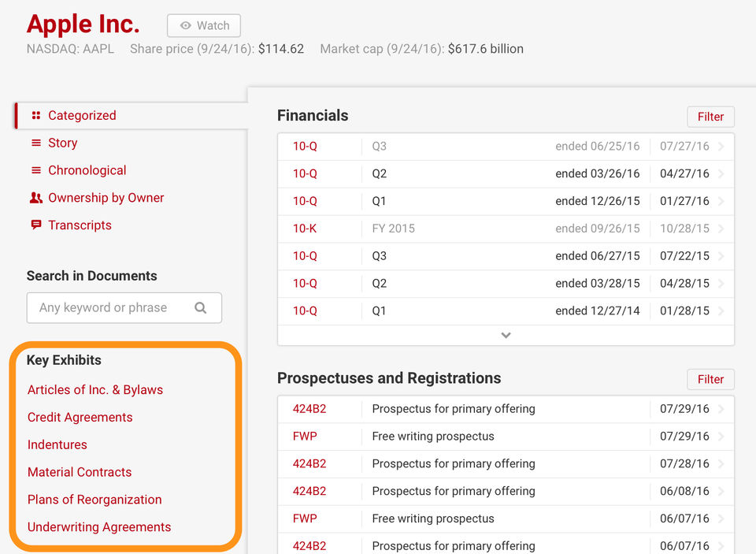Click Filter for Prospectuses and Registrations
This screenshot has height=554, width=756.
[710, 379]
